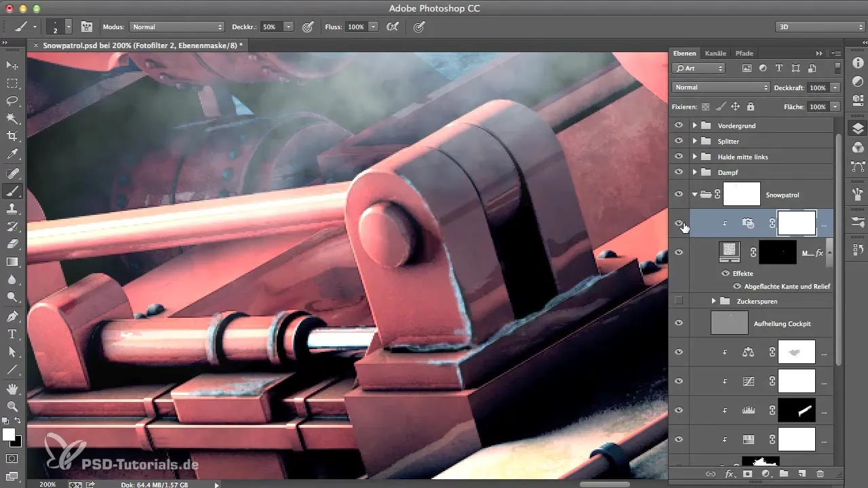Create a new layer icon
The image size is (868, 488).
(x=802, y=474)
